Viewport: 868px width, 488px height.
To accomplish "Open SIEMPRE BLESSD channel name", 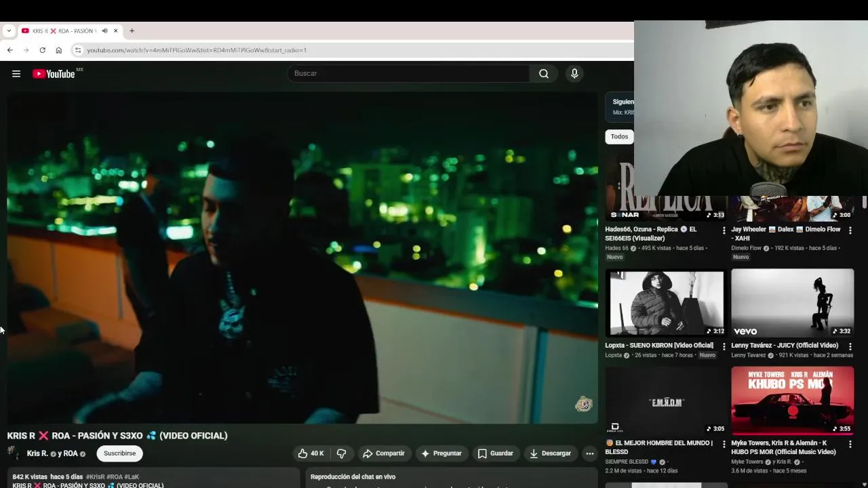I will 627,462.
